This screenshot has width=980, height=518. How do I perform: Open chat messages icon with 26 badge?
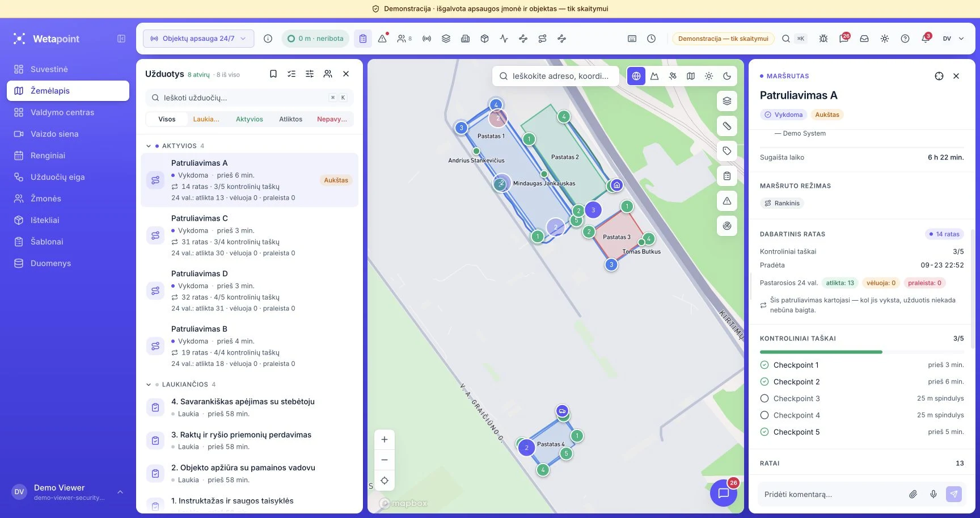844,39
